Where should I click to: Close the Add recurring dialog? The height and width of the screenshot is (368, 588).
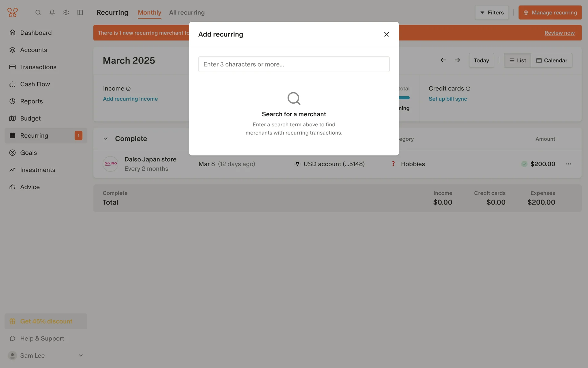tap(386, 34)
